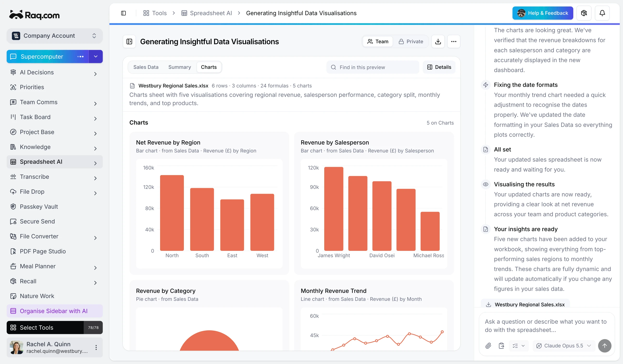Open Rachel A. Quinn account options menu

(x=96, y=347)
